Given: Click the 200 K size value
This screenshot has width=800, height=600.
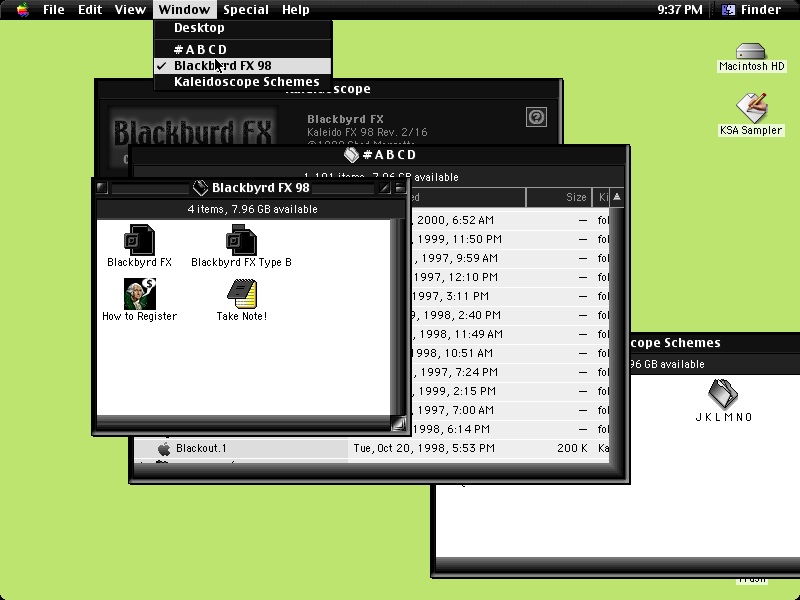Looking at the screenshot, I should pyautogui.click(x=572, y=448).
